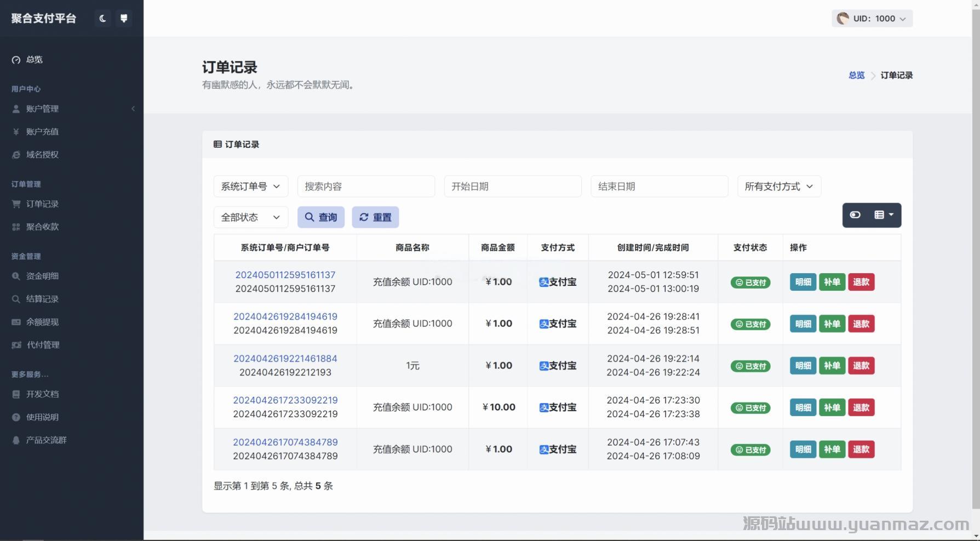Open order link 2024050112595161137
980x541 pixels.
click(x=285, y=275)
